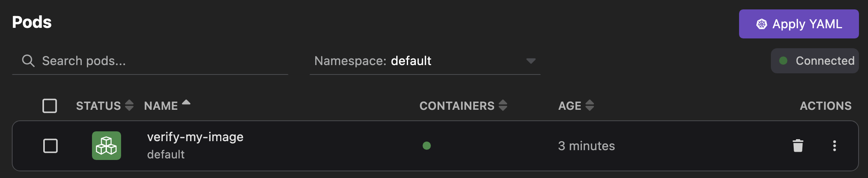Open the verify-my-image pod name link
868x178 pixels.
click(195, 137)
